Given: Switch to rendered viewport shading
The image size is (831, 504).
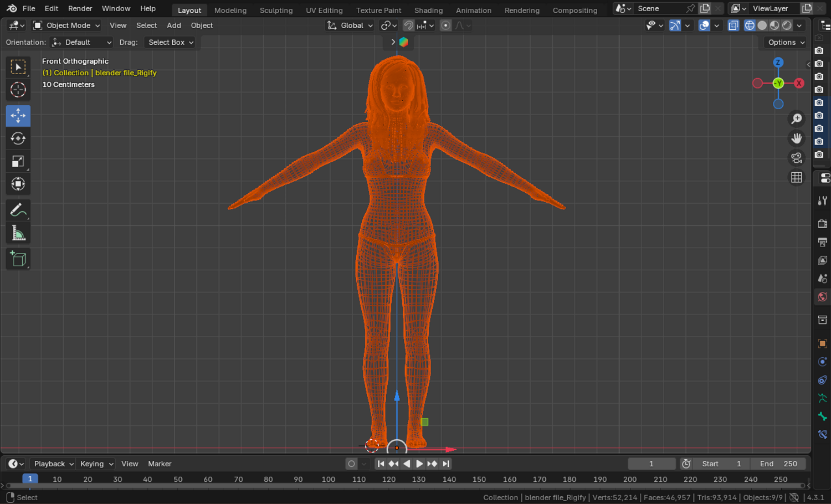Looking at the screenshot, I should click(x=787, y=25).
